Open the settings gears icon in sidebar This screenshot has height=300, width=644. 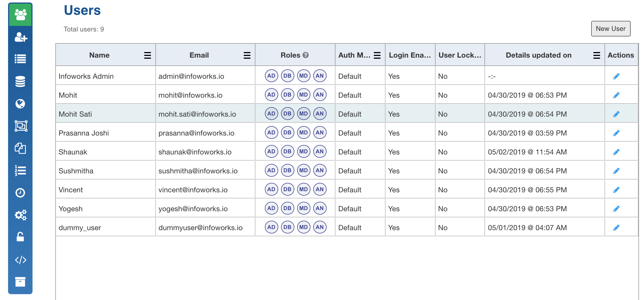point(21,215)
